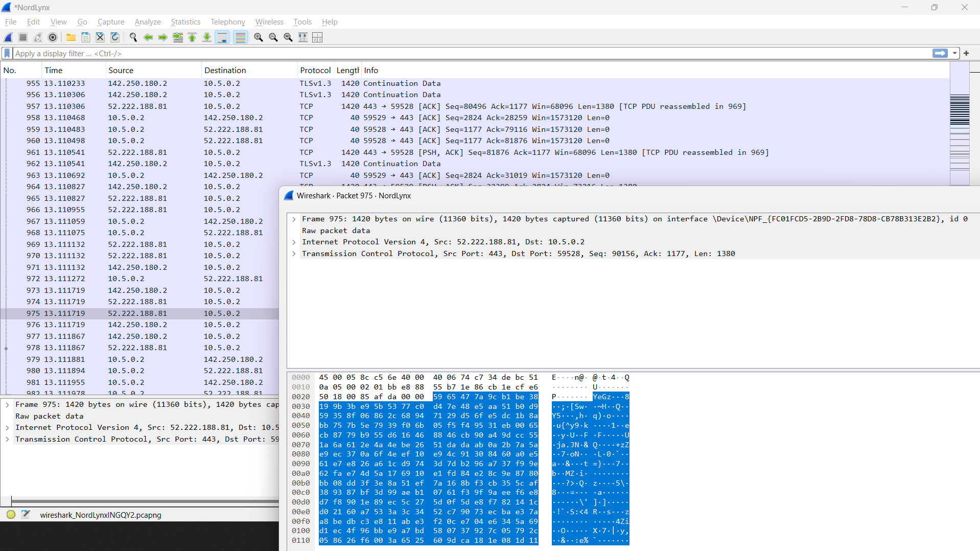Image resolution: width=980 pixels, height=551 pixels.
Task: Open the Edit menu
Action: pos(33,22)
